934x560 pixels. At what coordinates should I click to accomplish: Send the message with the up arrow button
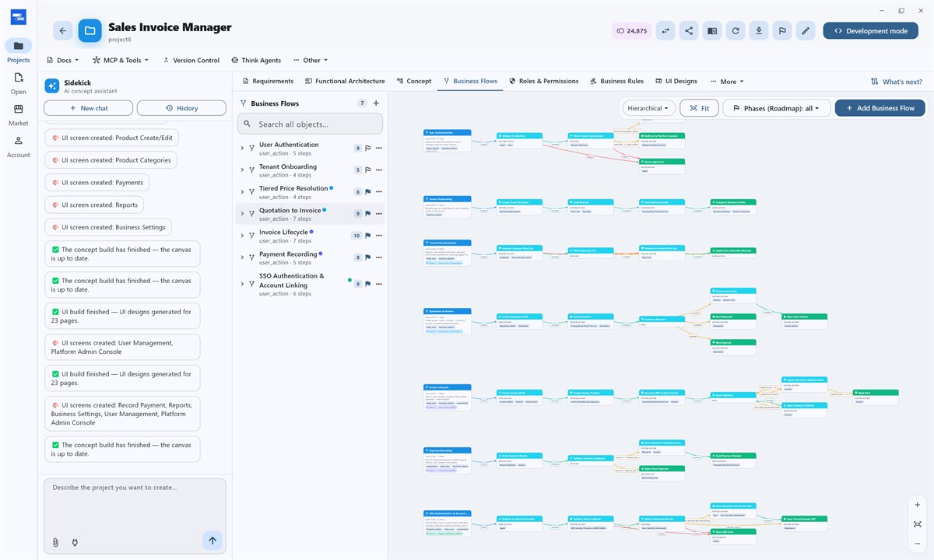(x=212, y=541)
